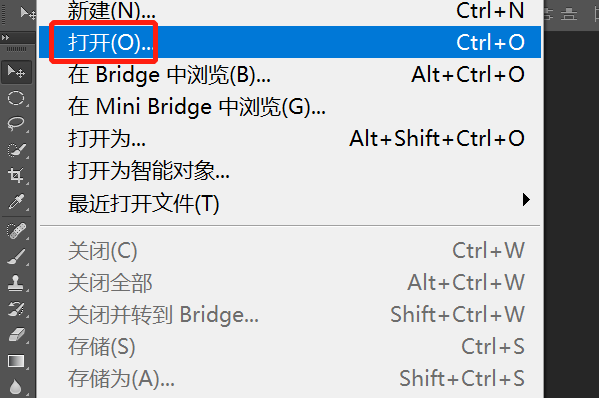Select the Gradient tool
The width and height of the screenshot is (599, 398).
pos(16,361)
